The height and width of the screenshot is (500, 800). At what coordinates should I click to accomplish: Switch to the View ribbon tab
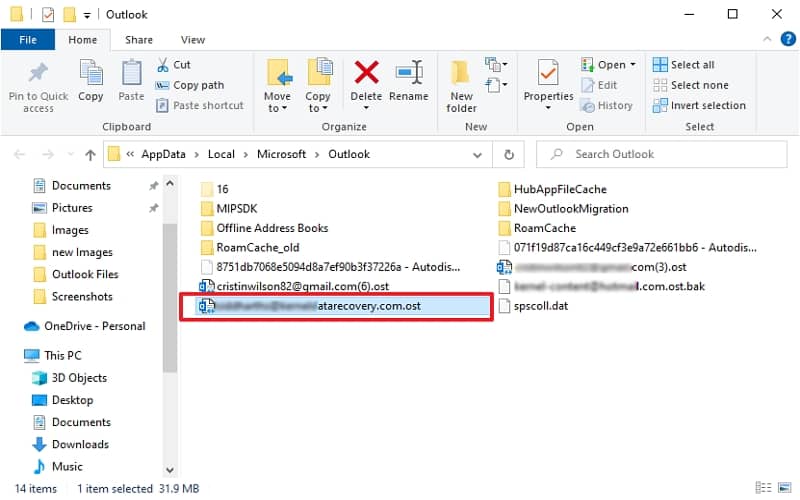(193, 40)
